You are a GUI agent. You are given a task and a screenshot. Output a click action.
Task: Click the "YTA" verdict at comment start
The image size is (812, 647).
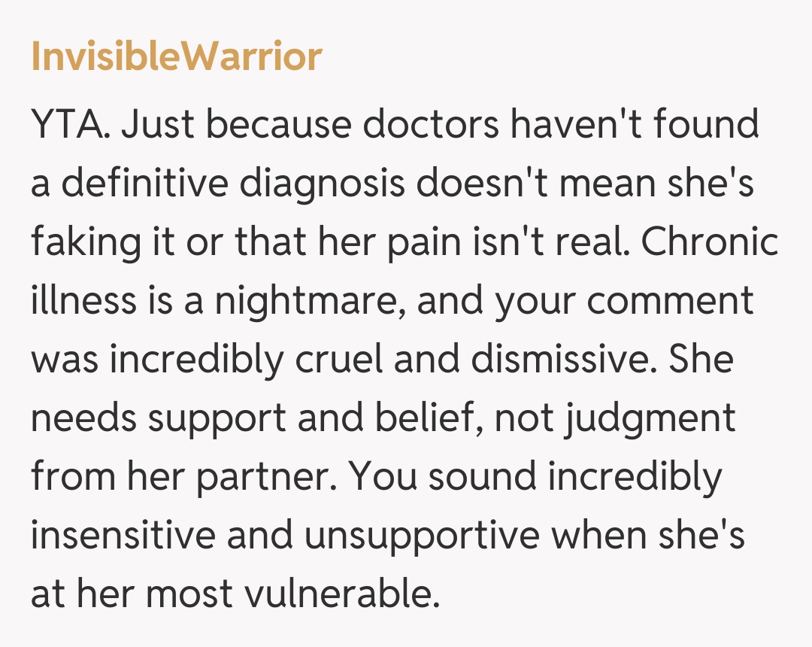(71, 126)
